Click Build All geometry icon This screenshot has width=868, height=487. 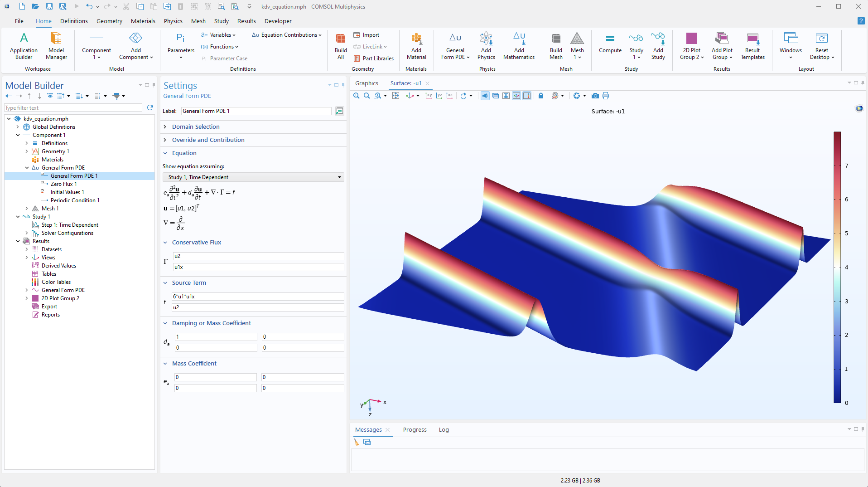341,46
